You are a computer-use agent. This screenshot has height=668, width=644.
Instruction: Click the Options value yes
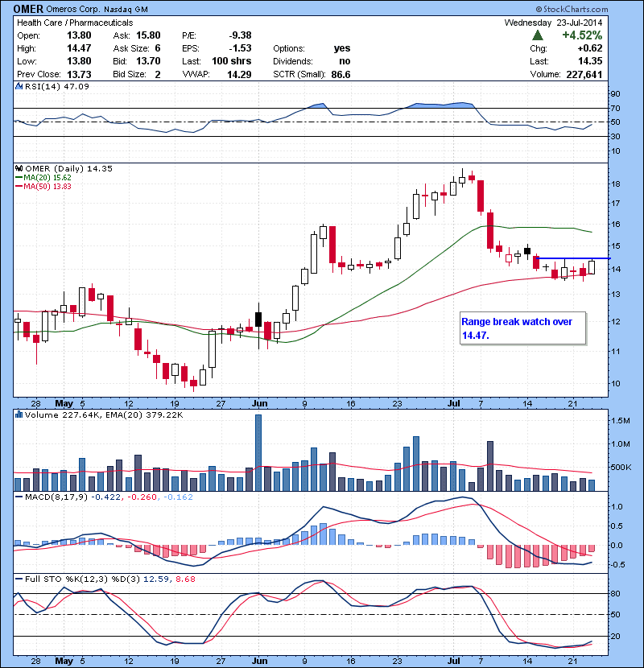click(342, 48)
